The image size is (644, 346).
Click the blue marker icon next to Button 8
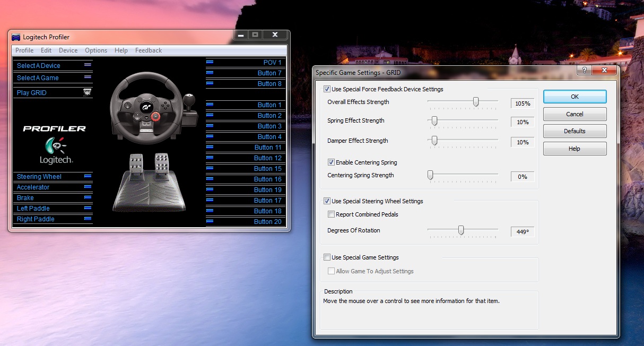[210, 83]
